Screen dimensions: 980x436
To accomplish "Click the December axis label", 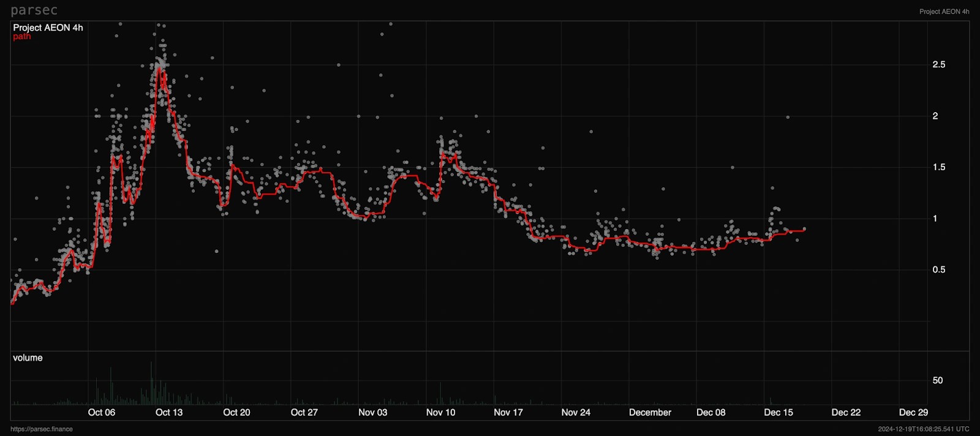I will (650, 412).
